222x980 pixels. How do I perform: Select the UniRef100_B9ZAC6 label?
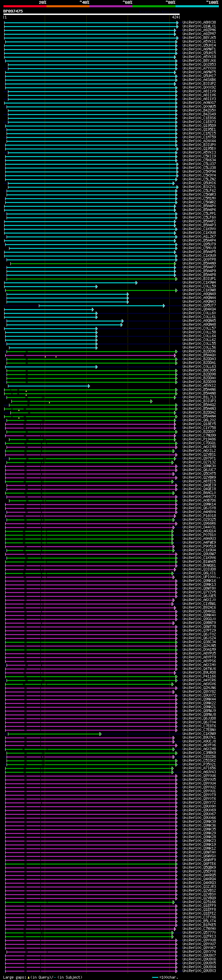199,608
